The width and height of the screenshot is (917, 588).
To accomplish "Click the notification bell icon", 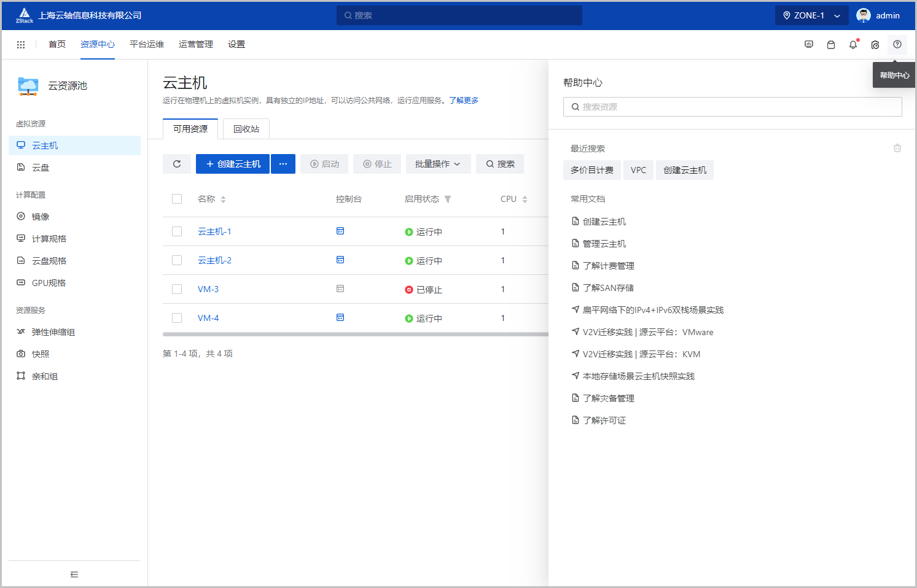I will [853, 45].
